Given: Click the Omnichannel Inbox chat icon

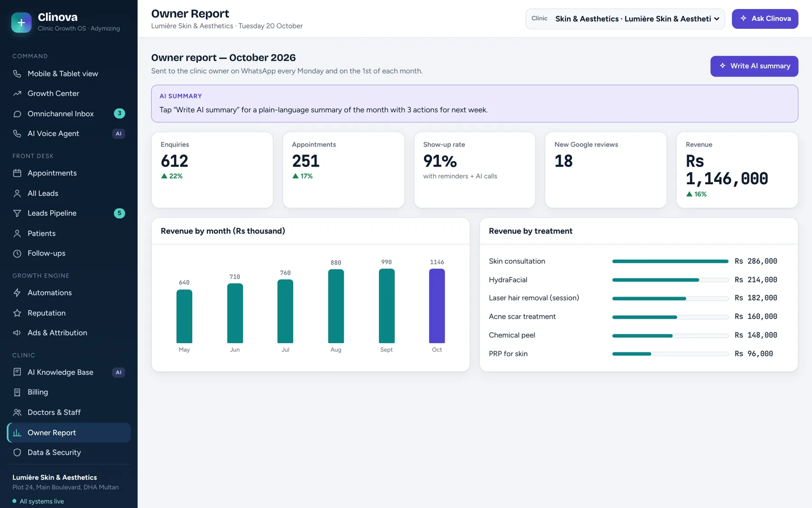Looking at the screenshot, I should 17,114.
